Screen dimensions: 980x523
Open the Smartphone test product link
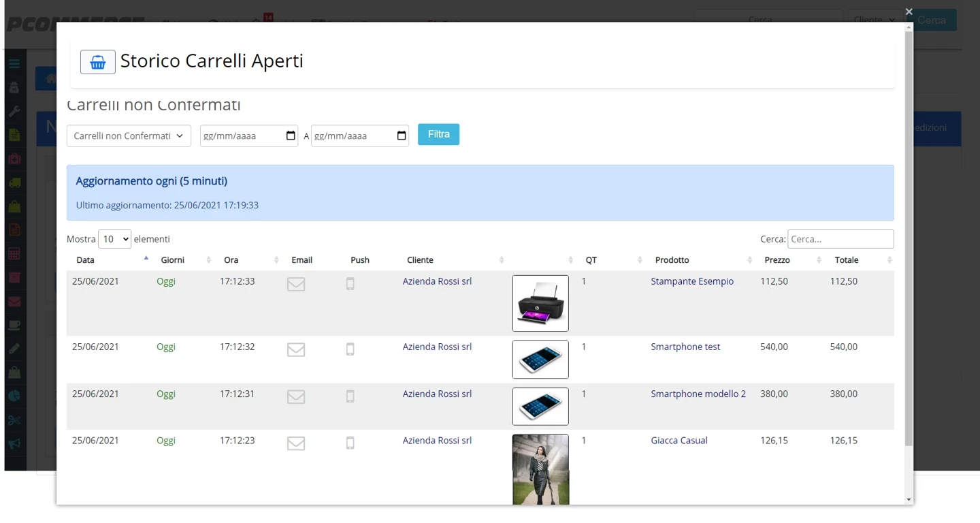(x=685, y=347)
